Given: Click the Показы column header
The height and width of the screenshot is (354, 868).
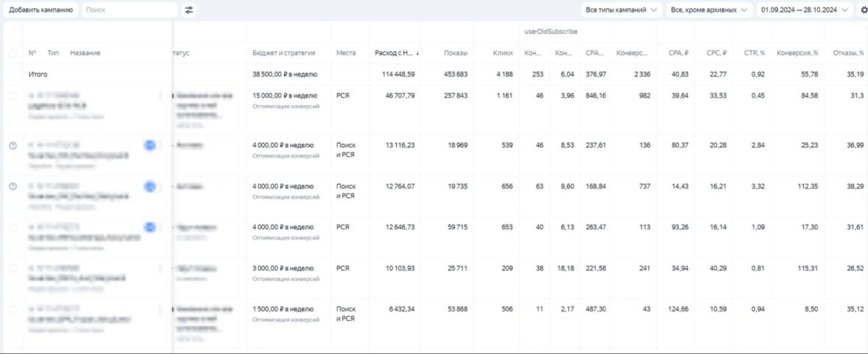Looking at the screenshot, I should (455, 53).
